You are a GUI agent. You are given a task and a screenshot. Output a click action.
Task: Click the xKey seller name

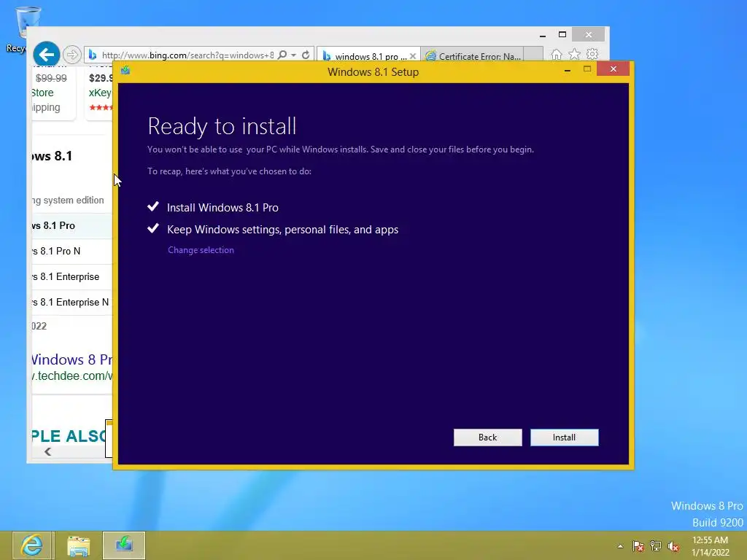(100, 93)
